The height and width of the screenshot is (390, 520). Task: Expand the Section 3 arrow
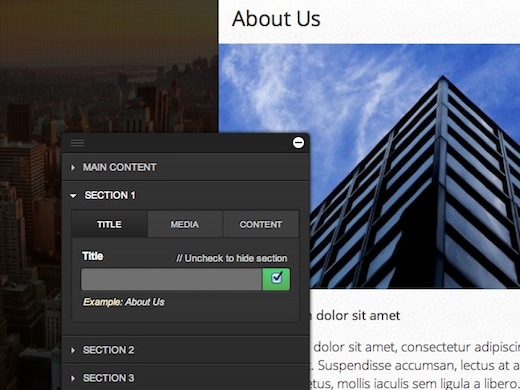click(73, 378)
